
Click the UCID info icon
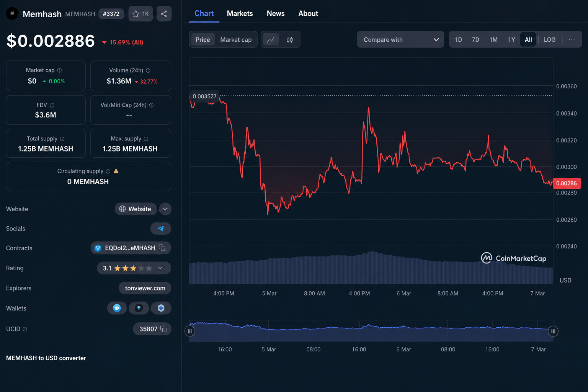click(25, 329)
